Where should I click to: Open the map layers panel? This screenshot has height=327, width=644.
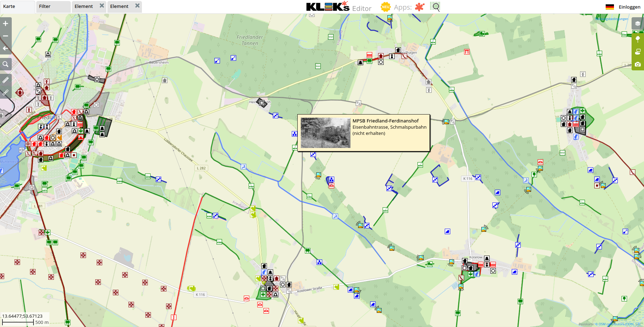point(637,23)
